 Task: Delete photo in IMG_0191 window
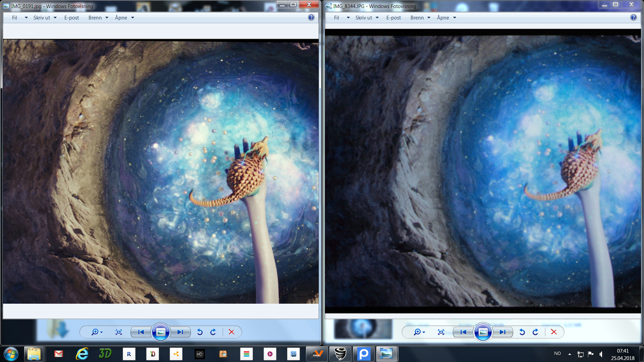click(231, 332)
